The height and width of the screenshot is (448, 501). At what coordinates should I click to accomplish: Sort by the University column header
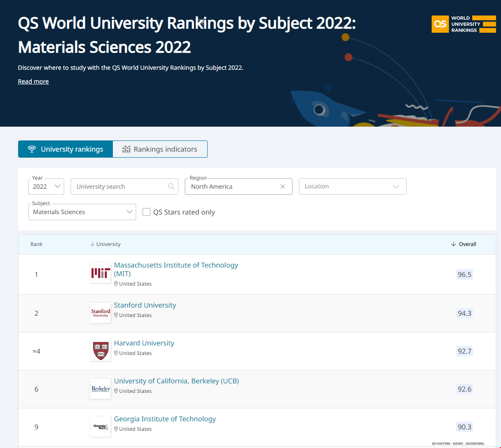[x=106, y=244]
